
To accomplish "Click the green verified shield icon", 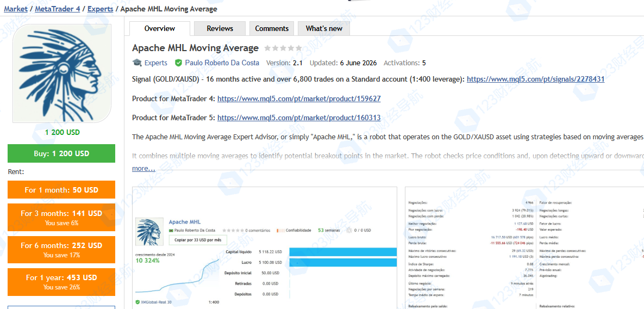I will [x=178, y=63].
